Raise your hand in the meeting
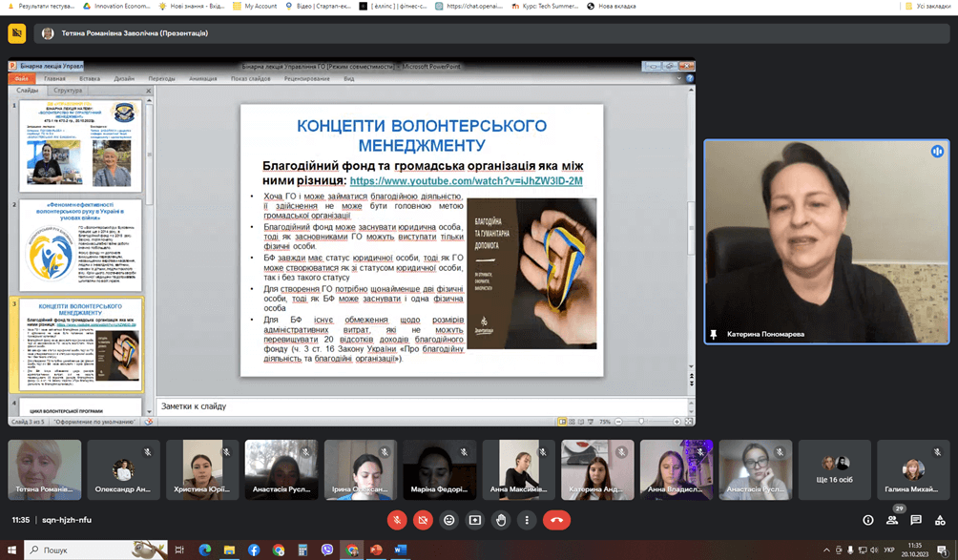 pos(501,520)
